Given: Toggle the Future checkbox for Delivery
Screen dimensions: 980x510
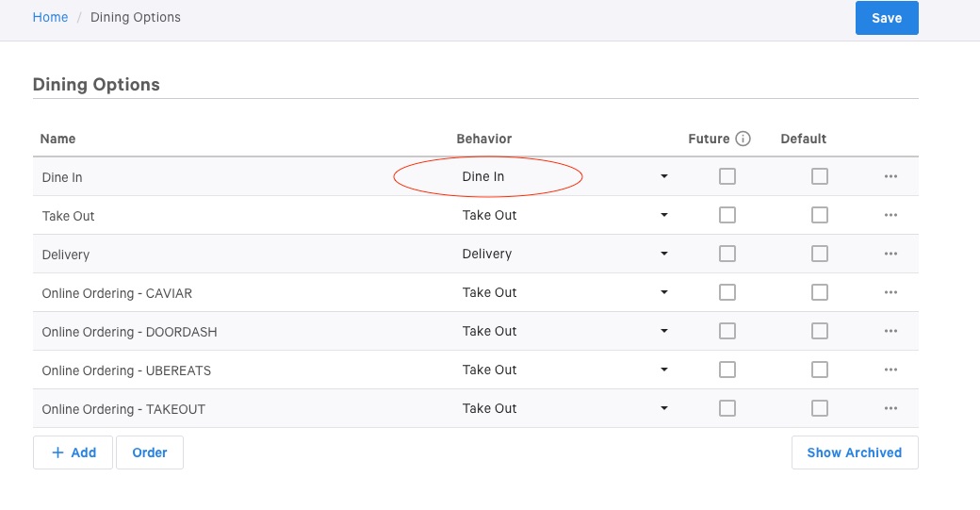Looking at the screenshot, I should click(x=727, y=254).
